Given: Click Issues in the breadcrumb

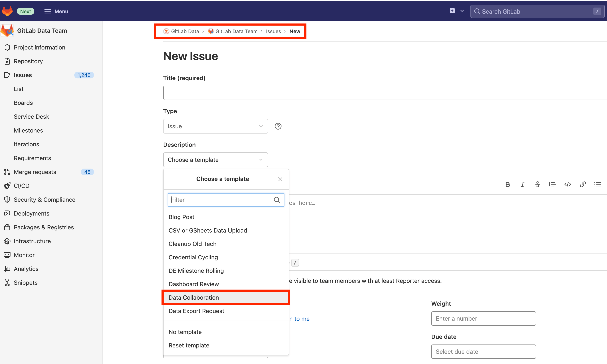Looking at the screenshot, I should coord(273,31).
